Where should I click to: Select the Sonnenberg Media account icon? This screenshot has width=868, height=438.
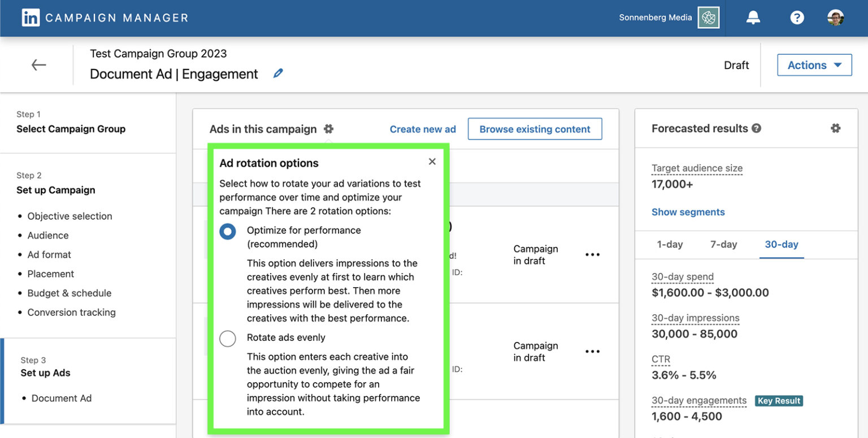tap(708, 18)
